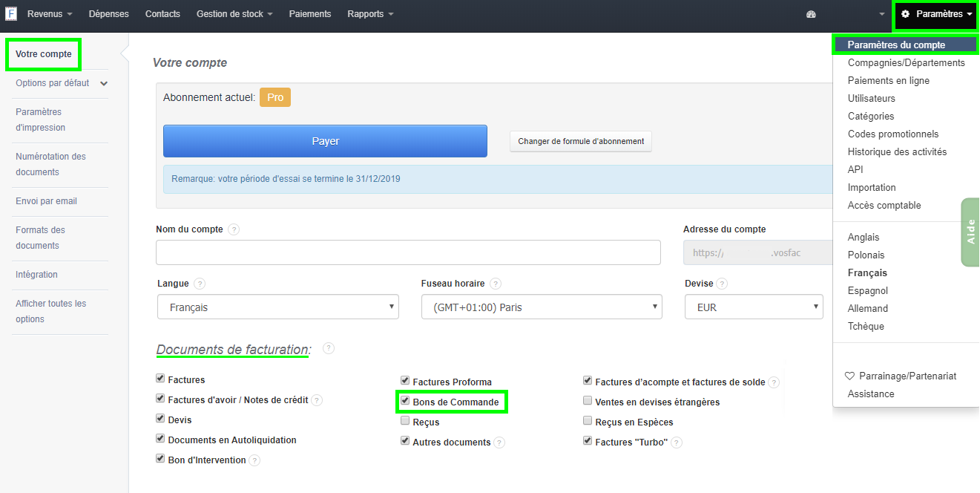Click the help icon beside Factures "Turbo"
This screenshot has width=980, height=493.
tap(675, 442)
